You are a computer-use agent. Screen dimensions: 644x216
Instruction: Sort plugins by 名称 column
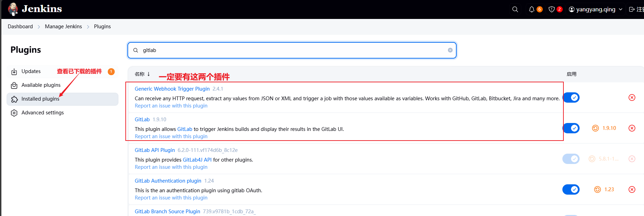pos(142,74)
